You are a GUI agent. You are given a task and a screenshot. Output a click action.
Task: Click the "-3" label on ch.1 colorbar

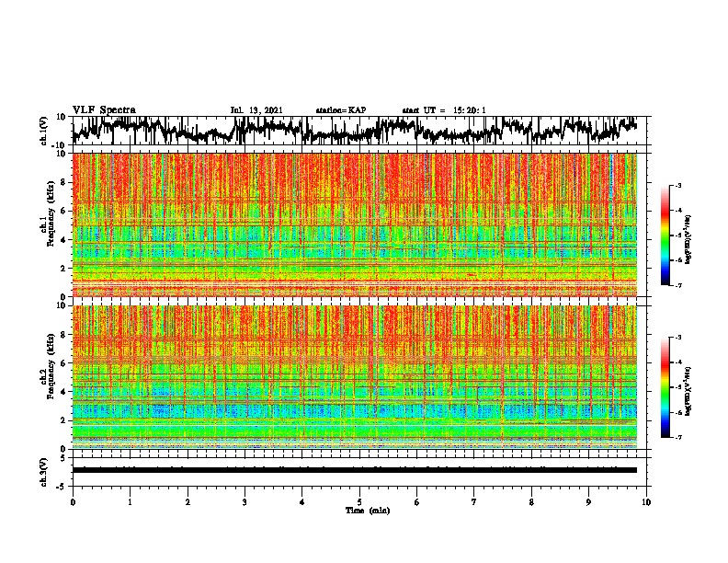(x=678, y=185)
